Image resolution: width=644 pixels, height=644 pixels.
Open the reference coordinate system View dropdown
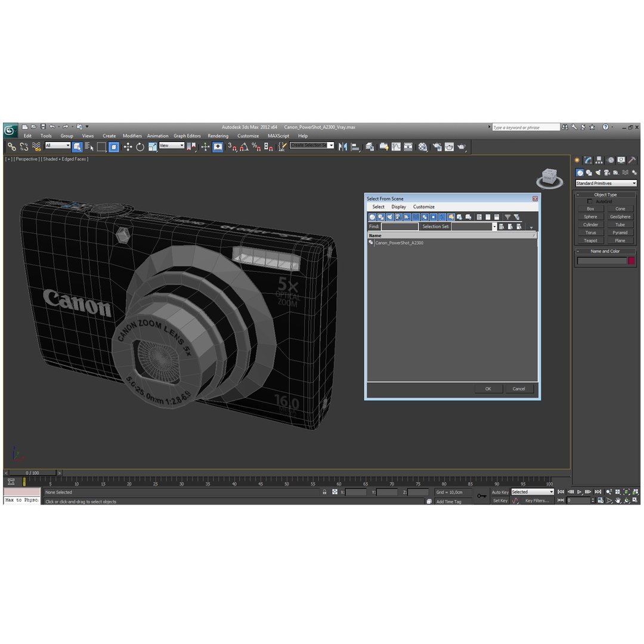click(x=171, y=145)
